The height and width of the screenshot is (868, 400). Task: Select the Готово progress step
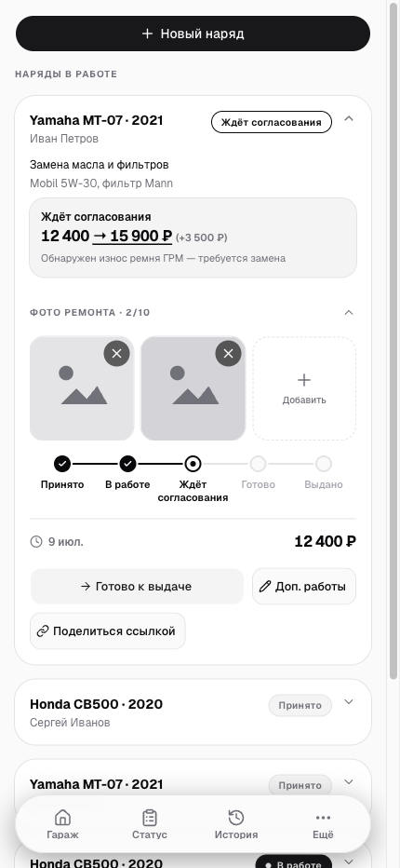tap(258, 472)
